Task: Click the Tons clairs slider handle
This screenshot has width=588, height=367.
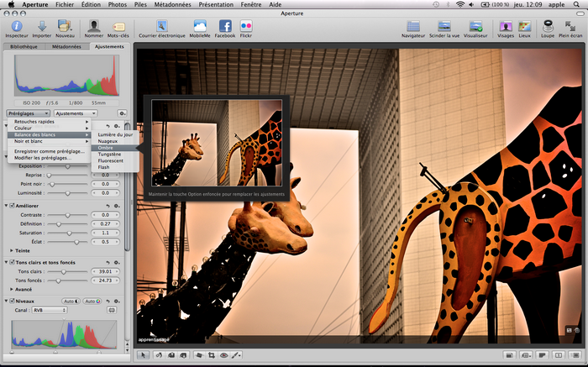Action: click(x=63, y=272)
